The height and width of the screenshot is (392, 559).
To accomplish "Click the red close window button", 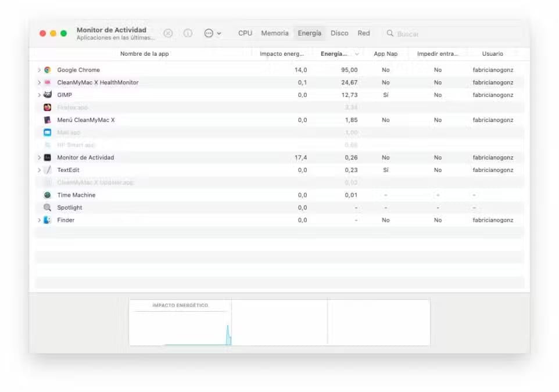I will coord(43,33).
